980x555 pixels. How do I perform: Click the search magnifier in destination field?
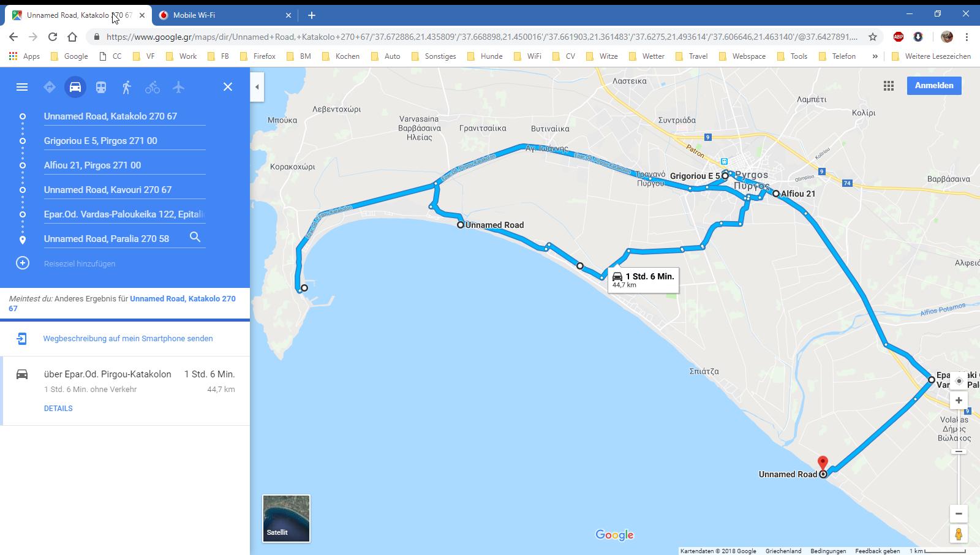click(195, 237)
